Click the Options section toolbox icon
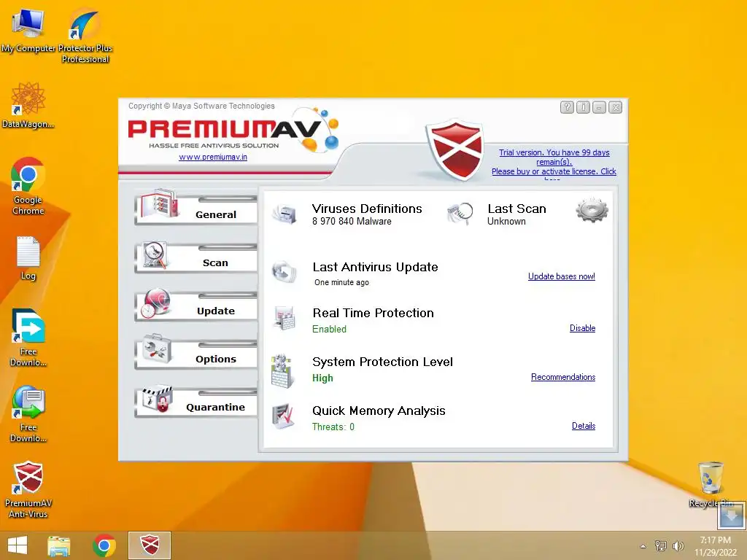 coord(157,349)
